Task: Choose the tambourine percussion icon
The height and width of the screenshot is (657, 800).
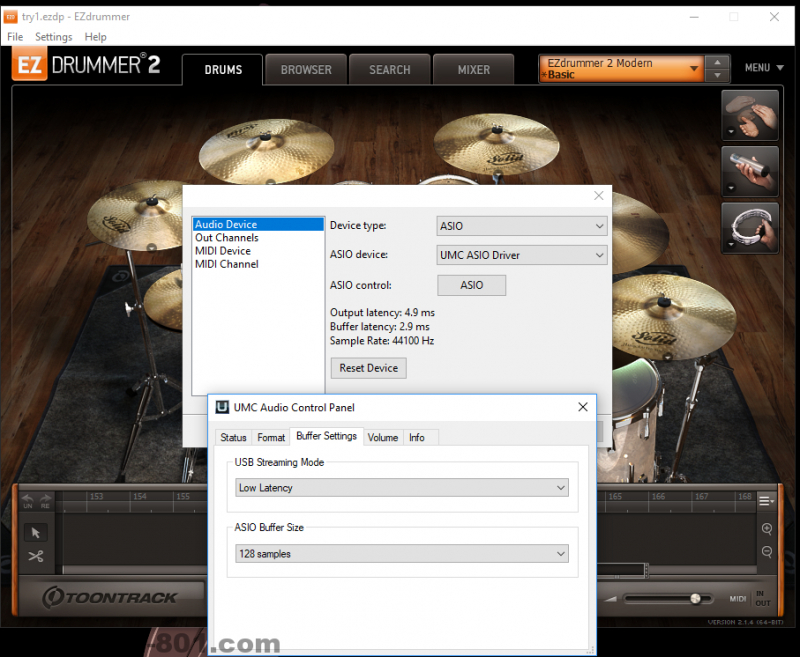Action: 750,227
